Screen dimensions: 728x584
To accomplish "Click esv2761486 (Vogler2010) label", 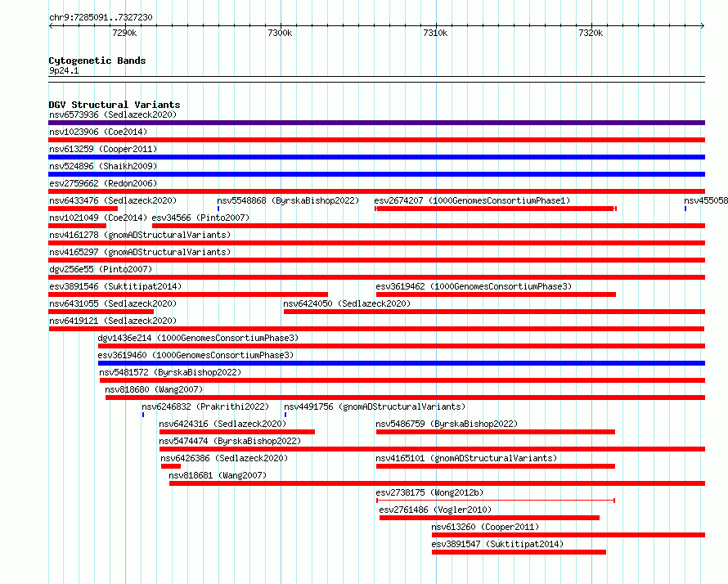I will (x=435, y=510).
